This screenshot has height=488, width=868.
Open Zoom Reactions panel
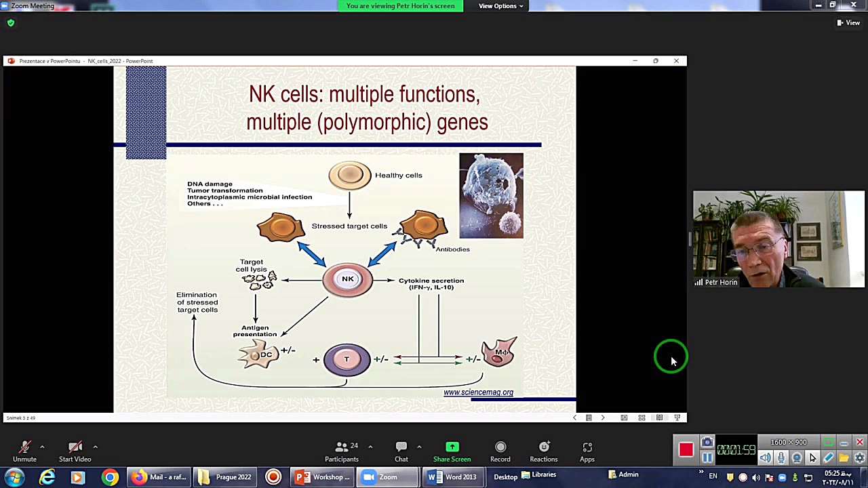[543, 451]
